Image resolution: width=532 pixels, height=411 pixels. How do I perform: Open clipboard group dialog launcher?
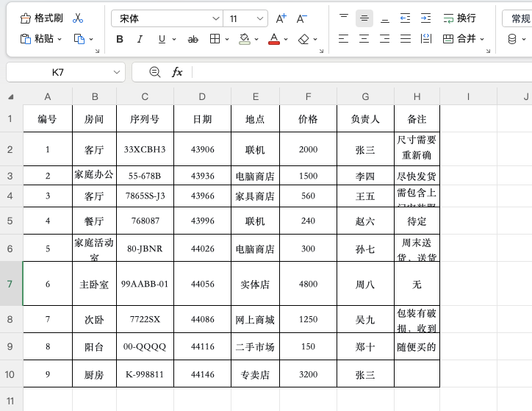[98, 51]
